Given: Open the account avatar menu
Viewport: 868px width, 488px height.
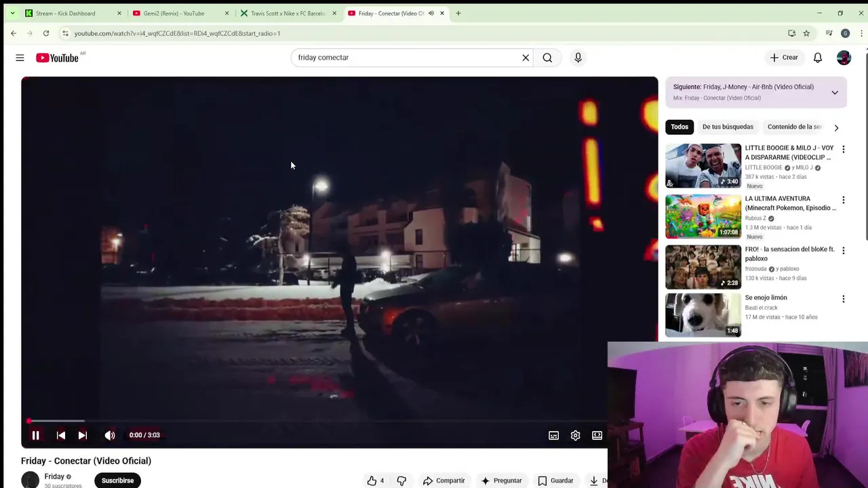Looking at the screenshot, I should [844, 58].
